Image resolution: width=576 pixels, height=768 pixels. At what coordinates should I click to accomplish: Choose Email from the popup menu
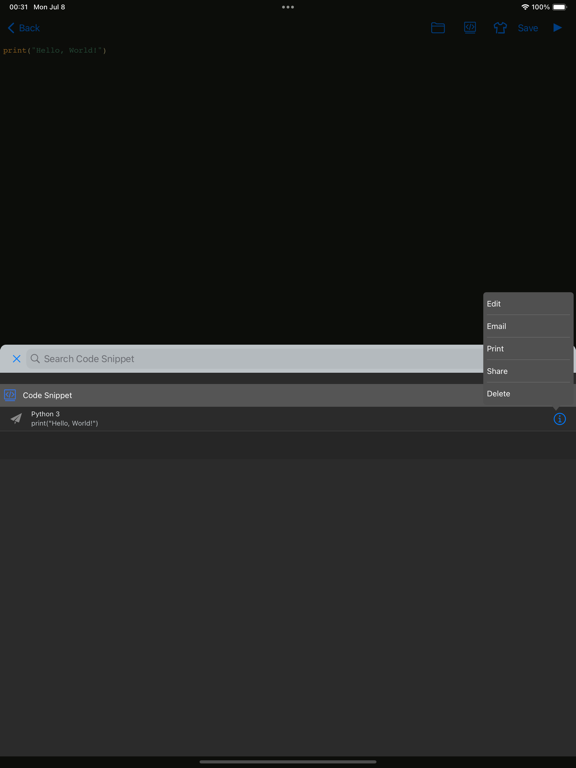(x=528, y=326)
